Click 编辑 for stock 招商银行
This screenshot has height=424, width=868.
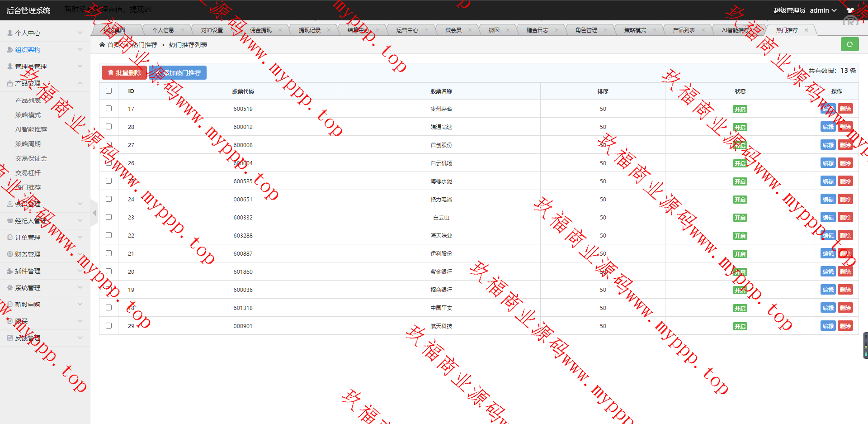coord(828,290)
